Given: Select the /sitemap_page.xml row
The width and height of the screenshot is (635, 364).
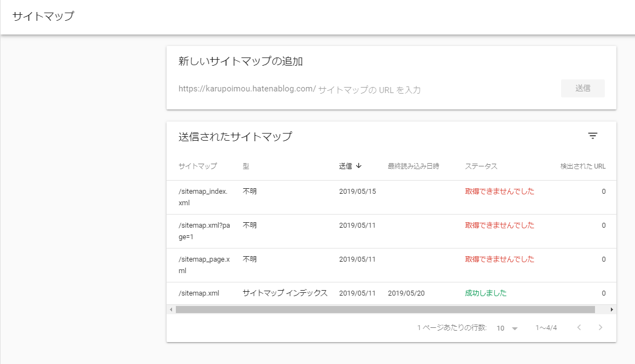Looking at the screenshot, I should click(x=391, y=265).
